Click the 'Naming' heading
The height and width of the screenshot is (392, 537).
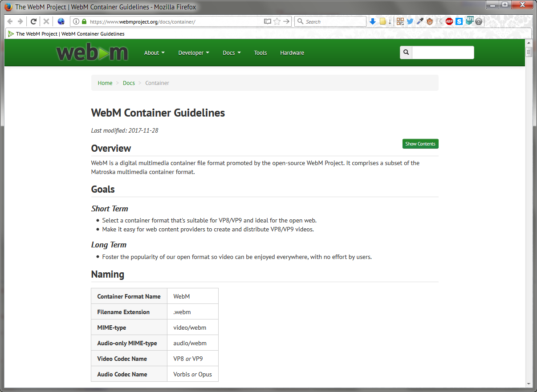pos(108,274)
